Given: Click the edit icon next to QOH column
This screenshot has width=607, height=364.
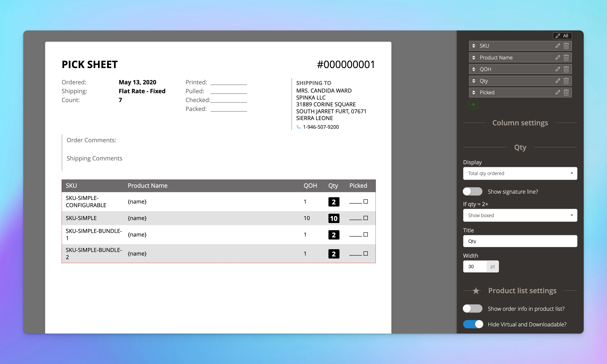Looking at the screenshot, I should pos(556,69).
